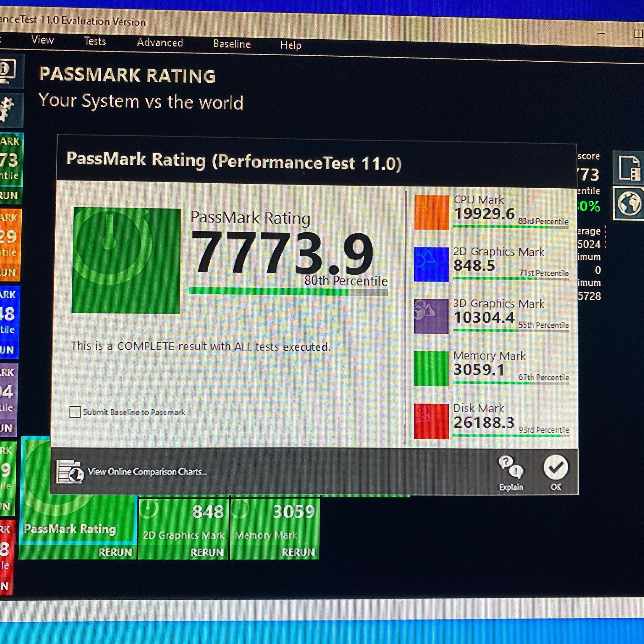Click 'Your System vs the world' subtitle
This screenshot has height=644, width=644.
click(141, 101)
